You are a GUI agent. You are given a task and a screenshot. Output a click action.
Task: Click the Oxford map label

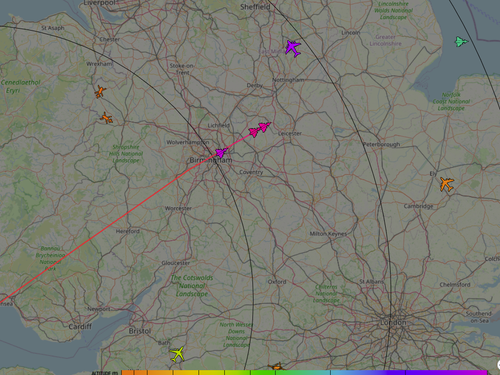tap(277, 282)
